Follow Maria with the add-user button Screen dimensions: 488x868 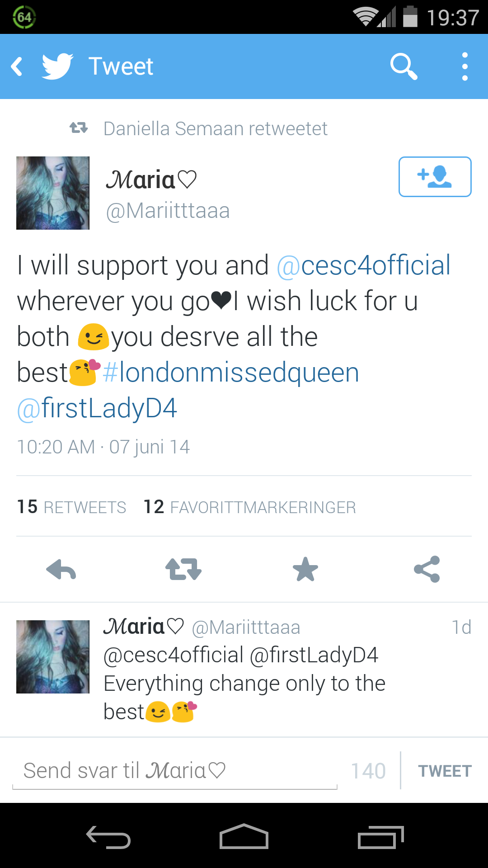click(x=435, y=177)
